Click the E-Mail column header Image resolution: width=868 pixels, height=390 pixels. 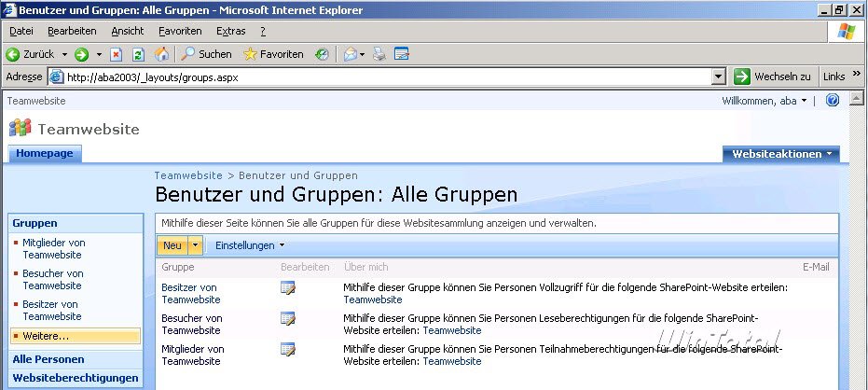816,267
